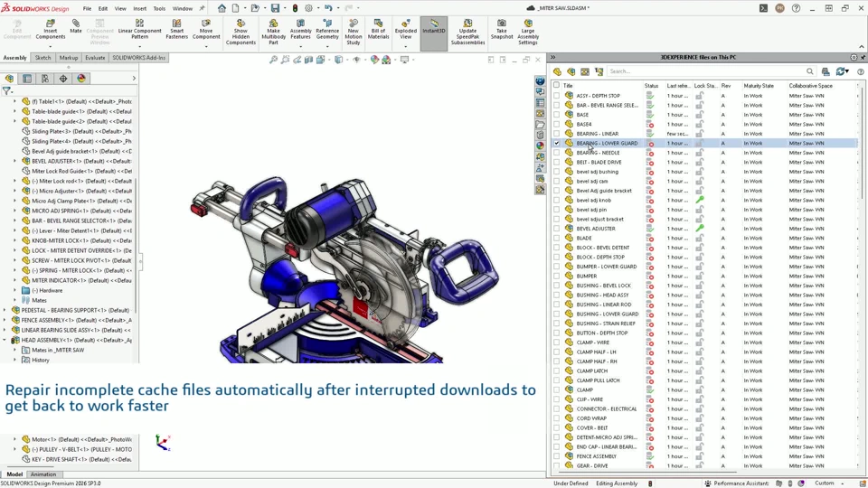
Task: Open Reference Geometry tool
Action: (x=327, y=30)
